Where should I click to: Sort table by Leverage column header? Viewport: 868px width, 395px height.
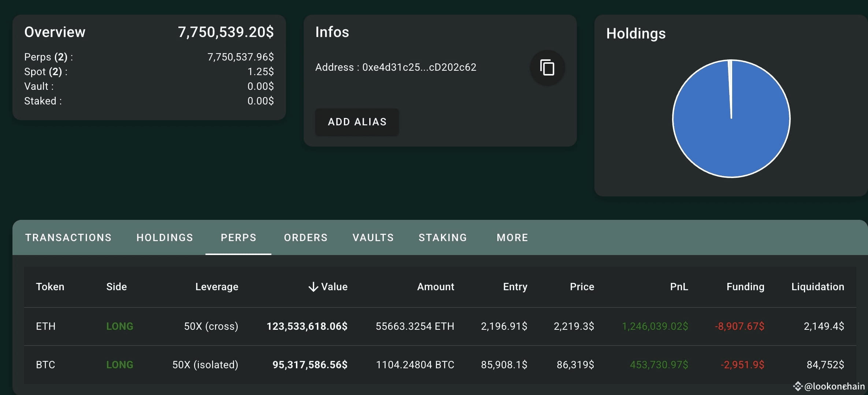tap(217, 287)
